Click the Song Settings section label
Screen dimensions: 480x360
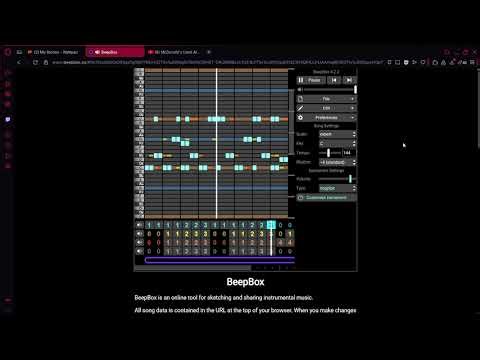(326, 126)
